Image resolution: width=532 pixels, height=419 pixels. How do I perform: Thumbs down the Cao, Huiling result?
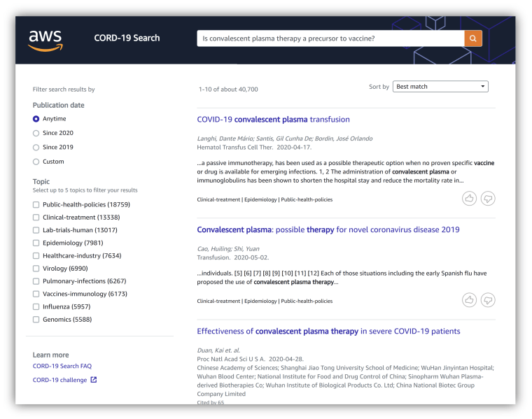pos(488,299)
